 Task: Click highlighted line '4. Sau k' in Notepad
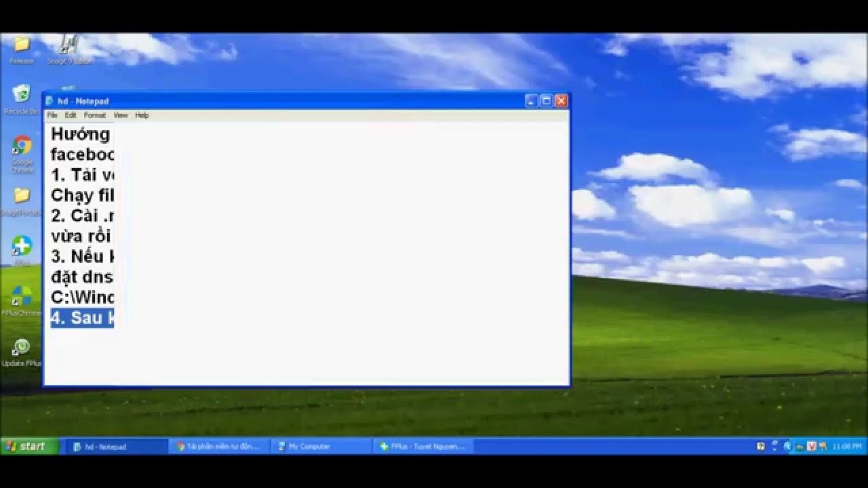click(x=82, y=317)
